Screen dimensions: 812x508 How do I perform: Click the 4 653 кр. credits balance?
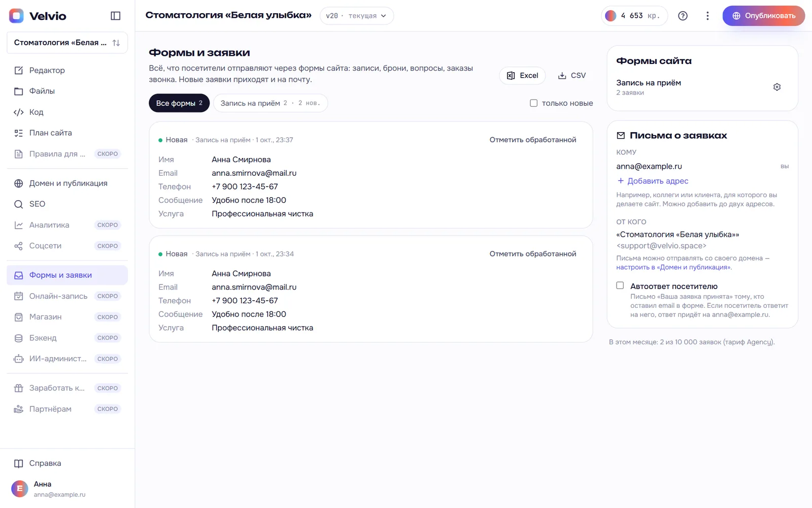[634, 16]
